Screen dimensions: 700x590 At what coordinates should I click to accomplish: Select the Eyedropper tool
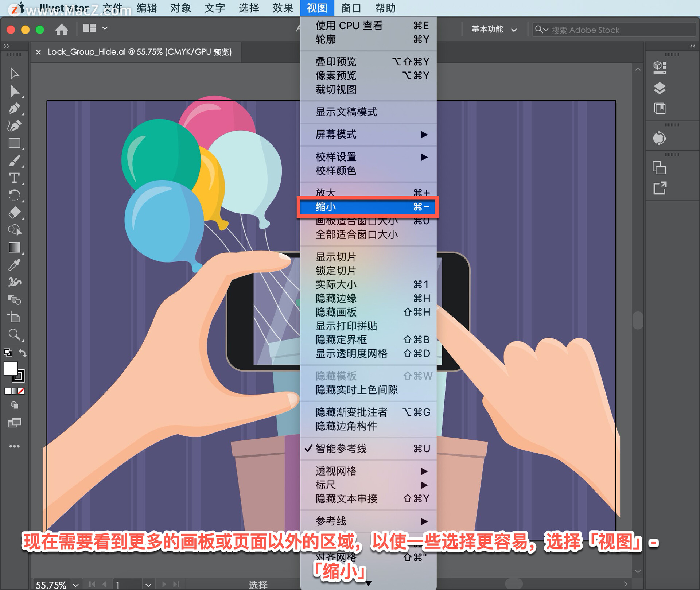15,265
